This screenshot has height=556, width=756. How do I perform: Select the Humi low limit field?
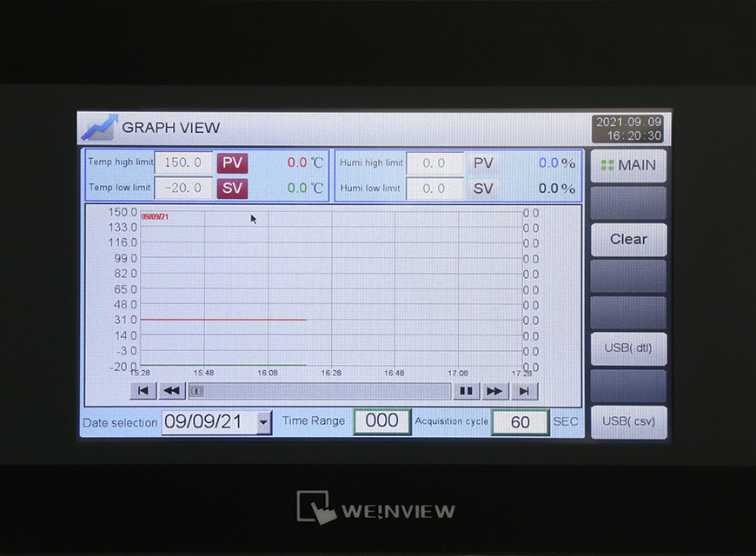(434, 188)
